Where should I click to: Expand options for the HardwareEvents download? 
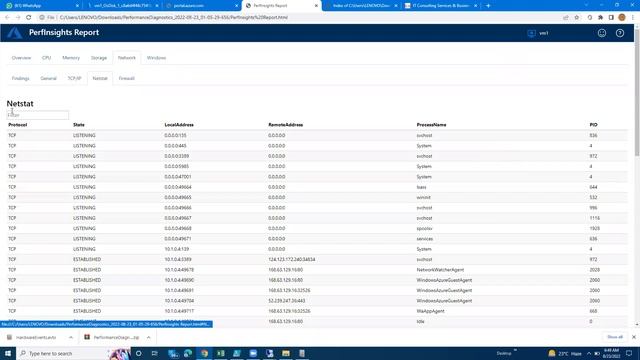click(x=71, y=338)
